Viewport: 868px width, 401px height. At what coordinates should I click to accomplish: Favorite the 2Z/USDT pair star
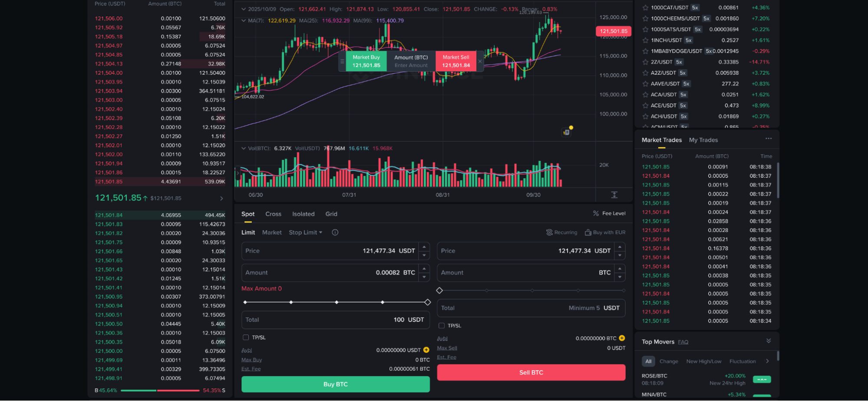point(645,62)
